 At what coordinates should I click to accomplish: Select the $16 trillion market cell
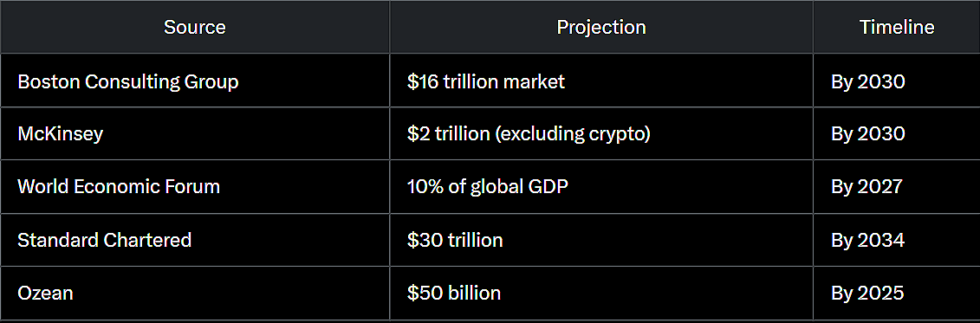click(601, 81)
